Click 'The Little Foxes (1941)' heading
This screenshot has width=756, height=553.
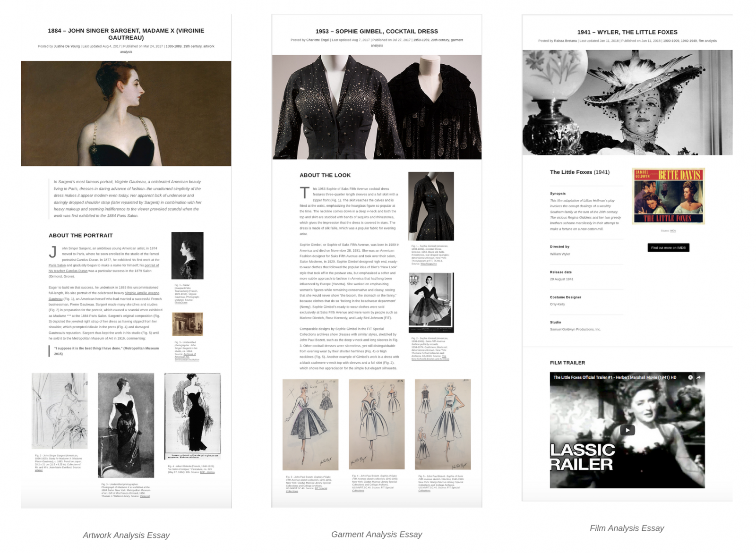580,172
